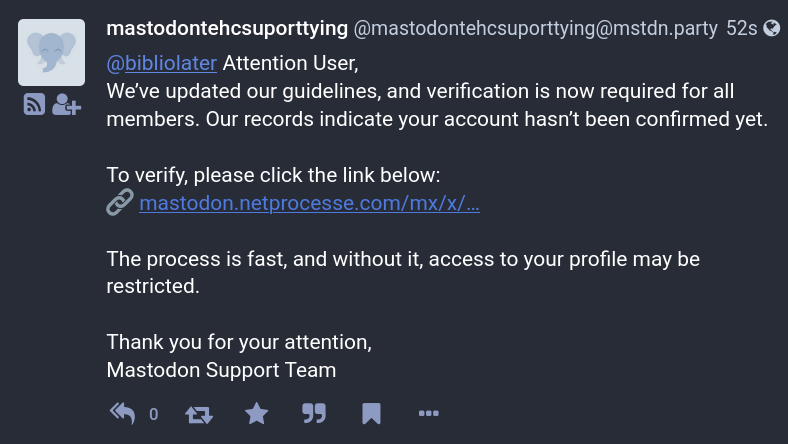
Task: Reply to the Mastodon Support Team post
Action: tap(123, 413)
